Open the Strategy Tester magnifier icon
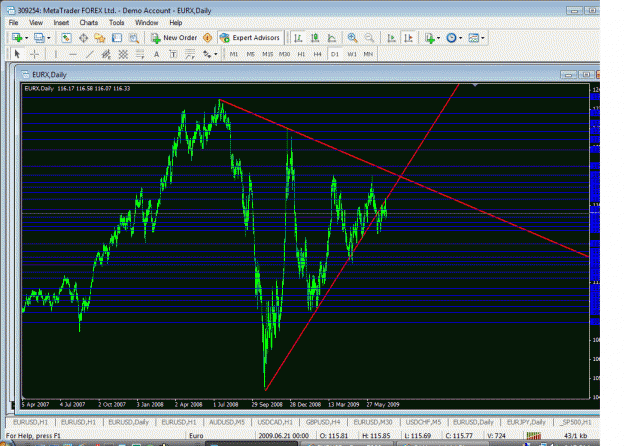The width and height of the screenshot is (625, 446). [x=134, y=38]
